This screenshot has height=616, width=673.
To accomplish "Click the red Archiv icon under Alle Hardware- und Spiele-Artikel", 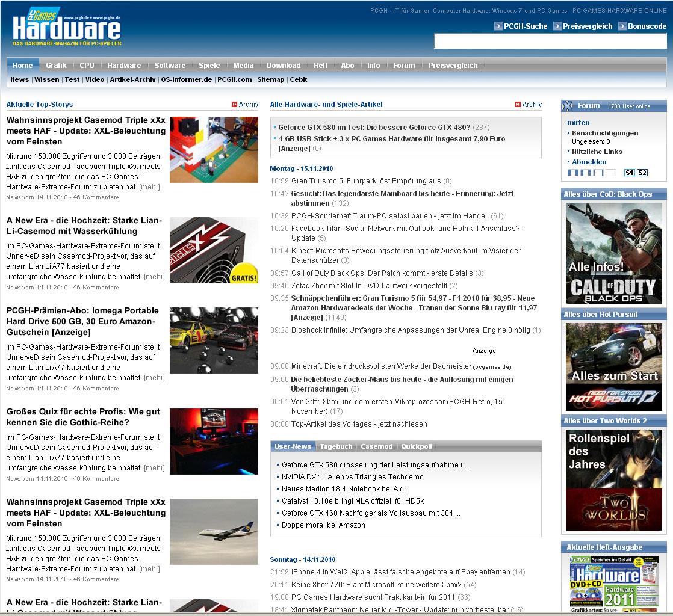I will point(518,104).
